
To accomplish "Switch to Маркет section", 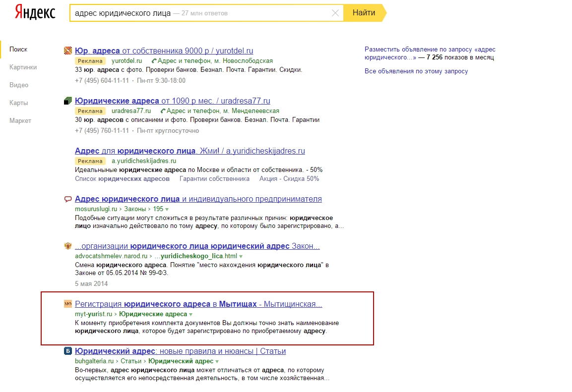I will pyautogui.click(x=20, y=120).
